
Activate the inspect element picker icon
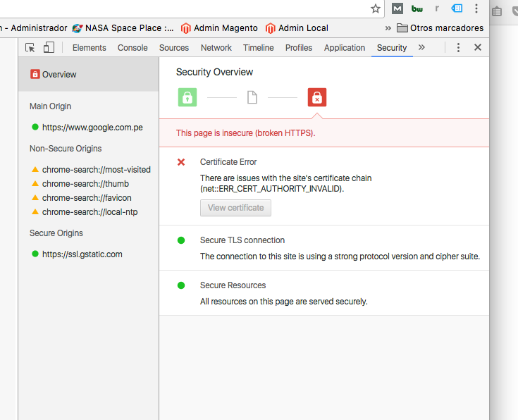click(x=30, y=48)
